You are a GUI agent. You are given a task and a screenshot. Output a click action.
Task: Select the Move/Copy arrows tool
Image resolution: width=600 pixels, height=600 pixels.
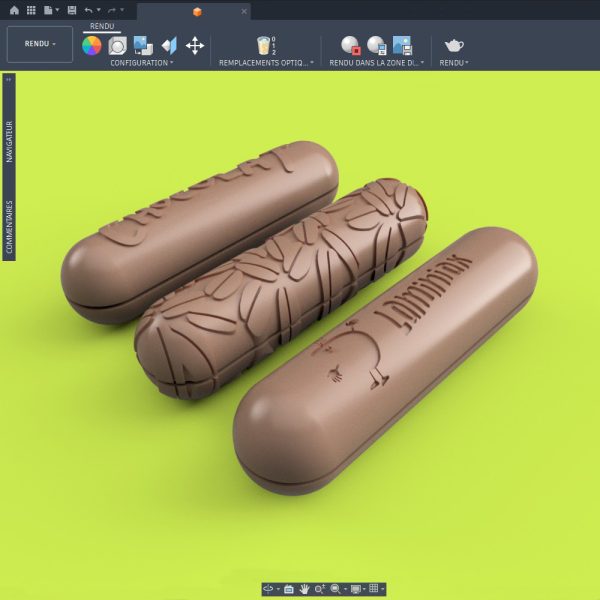[195, 46]
